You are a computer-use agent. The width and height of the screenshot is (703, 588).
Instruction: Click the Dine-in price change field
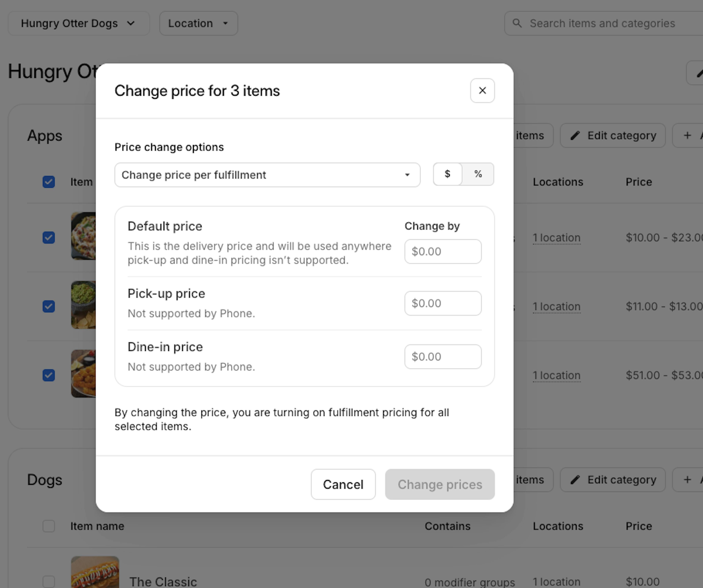click(442, 357)
